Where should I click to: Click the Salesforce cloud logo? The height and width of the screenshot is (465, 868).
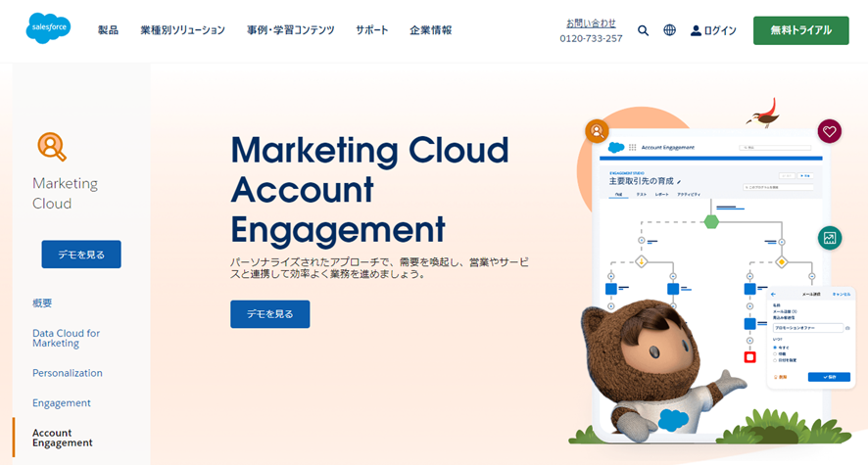click(48, 28)
